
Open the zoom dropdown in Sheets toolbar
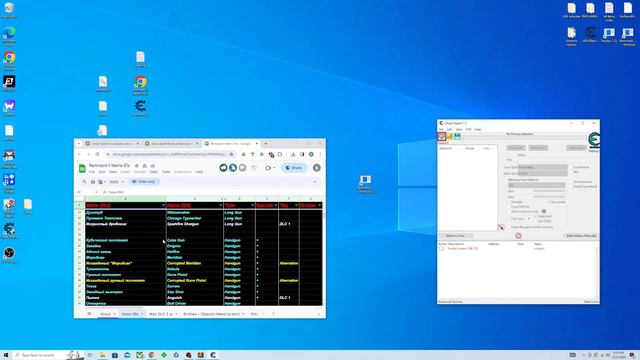point(116,182)
